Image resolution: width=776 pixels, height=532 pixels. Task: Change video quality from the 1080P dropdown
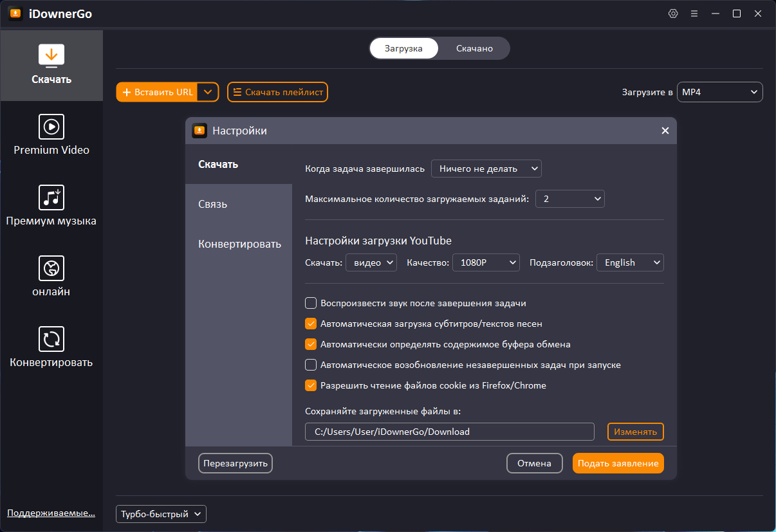[486, 262]
